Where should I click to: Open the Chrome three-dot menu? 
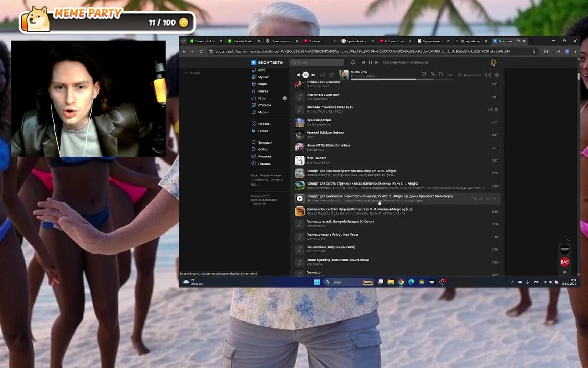click(575, 51)
